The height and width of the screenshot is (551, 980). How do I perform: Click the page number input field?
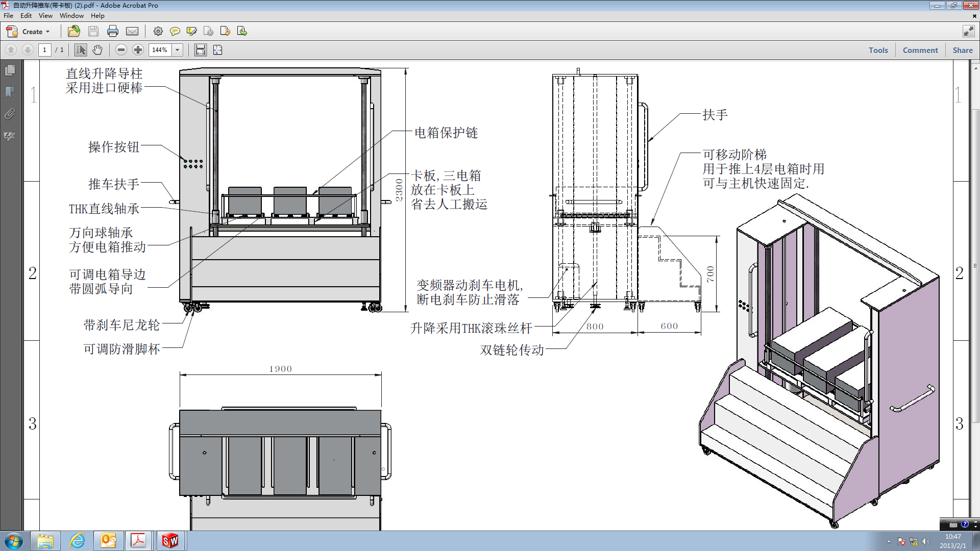click(45, 49)
